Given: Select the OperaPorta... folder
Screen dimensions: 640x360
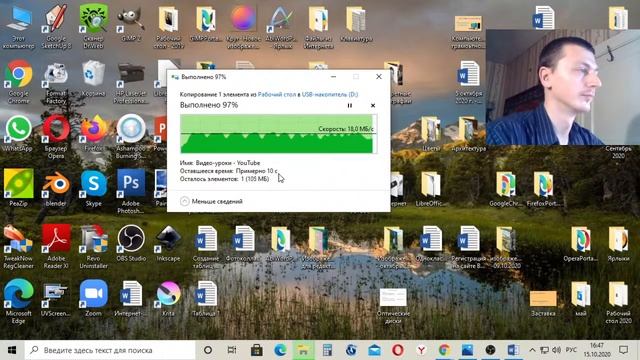Looking at the screenshot, I should pos(581,244).
